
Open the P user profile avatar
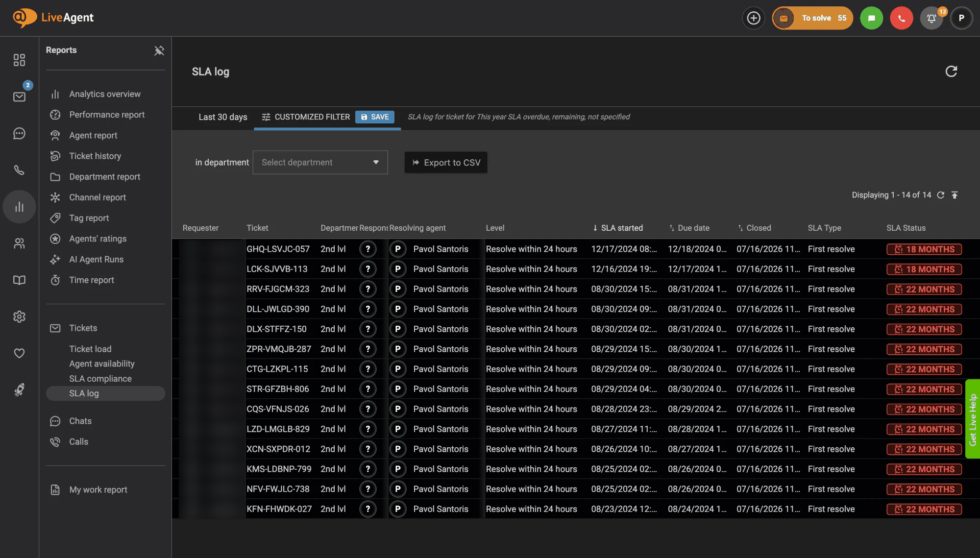pyautogui.click(x=961, y=18)
